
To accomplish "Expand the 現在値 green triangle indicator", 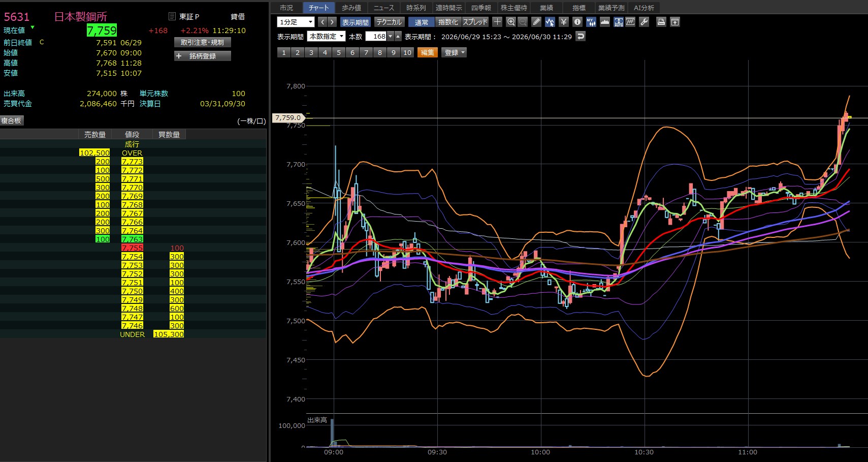I will [33, 27].
